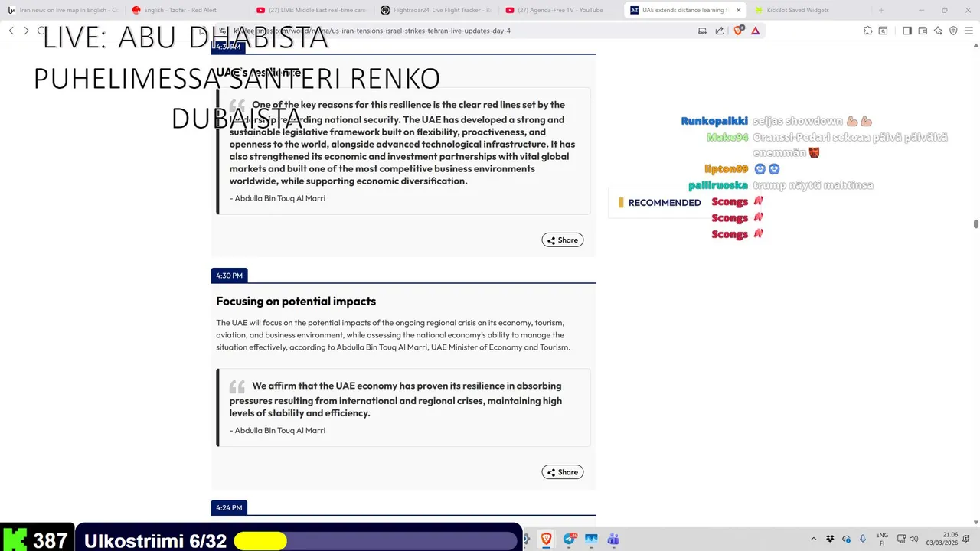
Task: Share the UAE resilience quote post
Action: (563, 240)
